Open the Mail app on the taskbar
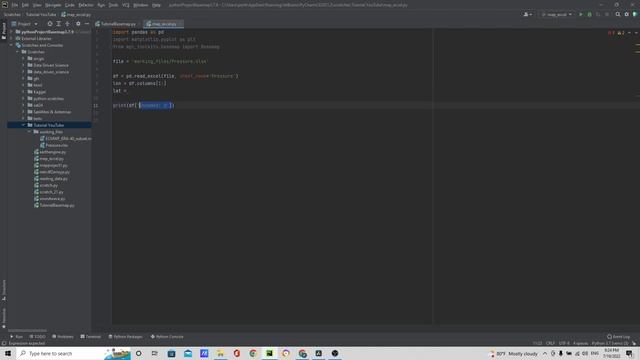The image size is (640, 360). click(x=188, y=353)
